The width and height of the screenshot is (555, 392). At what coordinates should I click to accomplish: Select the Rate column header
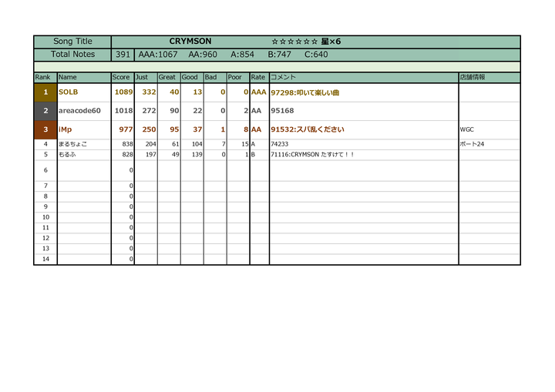tap(260, 77)
